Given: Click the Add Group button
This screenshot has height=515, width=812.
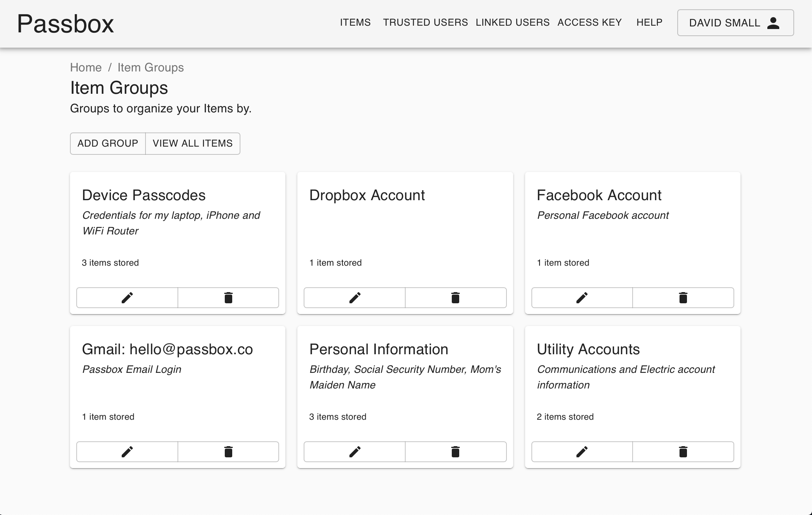Looking at the screenshot, I should pos(108,143).
